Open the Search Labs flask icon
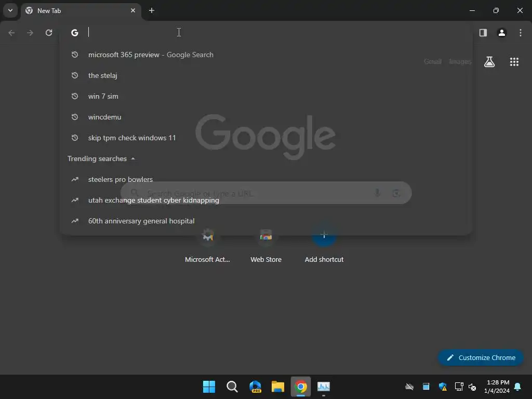Screen dimensions: 532x399 pyautogui.click(x=489, y=62)
